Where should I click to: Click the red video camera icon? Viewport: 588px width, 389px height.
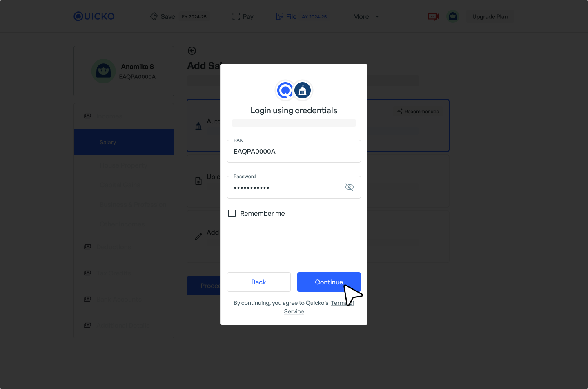tap(433, 16)
